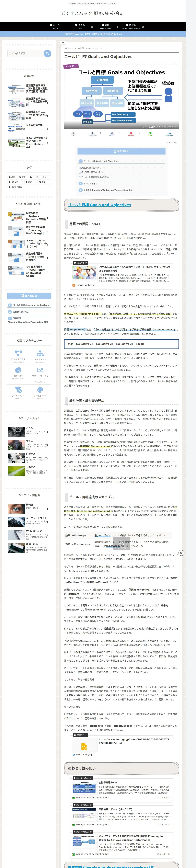Click the ゴールと目標 Goals and Objectives heading link

(x=99, y=205)
